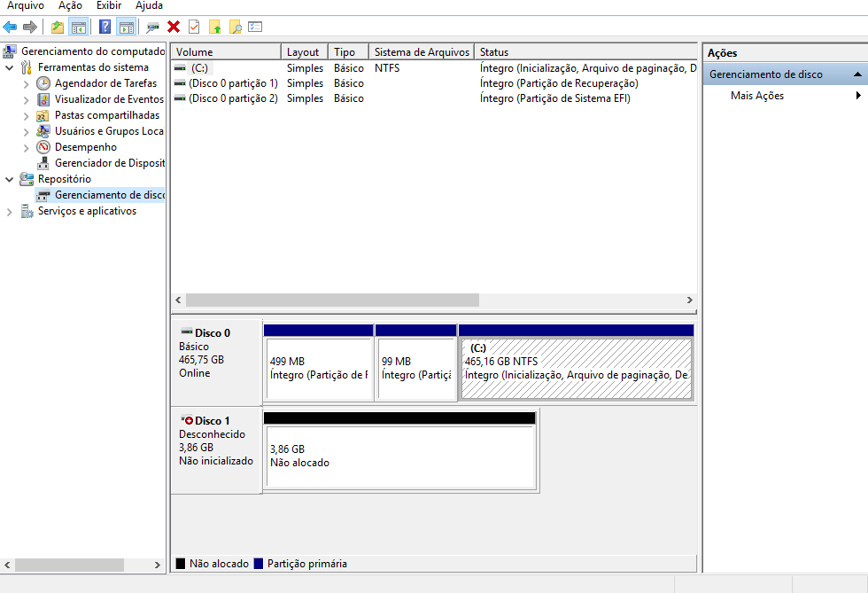Select the Usuários e Grupos Locais icon
868x593 pixels.
click(43, 131)
